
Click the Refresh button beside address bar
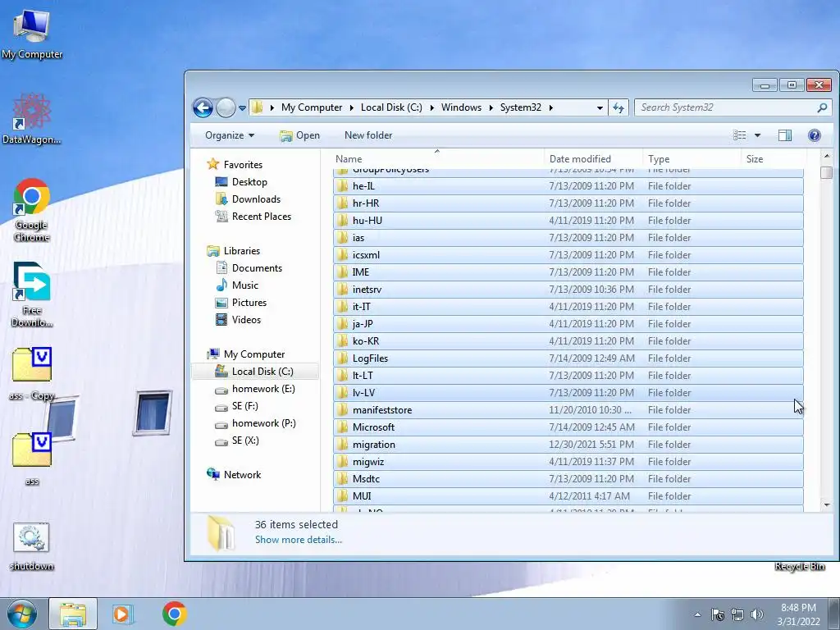pyautogui.click(x=619, y=107)
